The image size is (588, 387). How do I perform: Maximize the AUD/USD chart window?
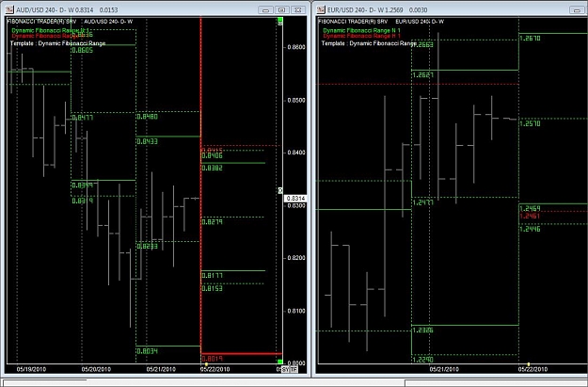pyautogui.click(x=282, y=9)
